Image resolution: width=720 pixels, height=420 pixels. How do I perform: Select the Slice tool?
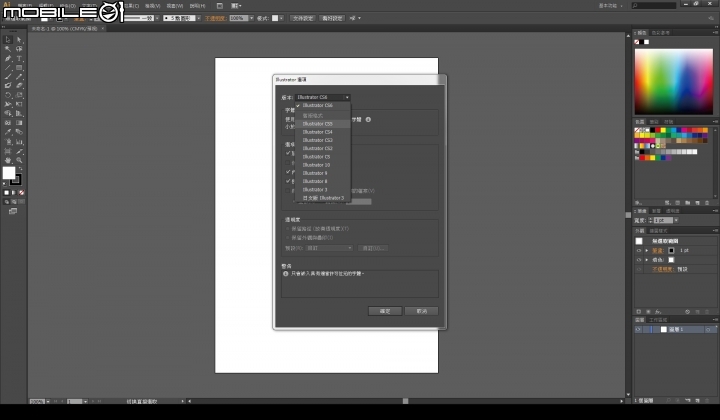19,151
